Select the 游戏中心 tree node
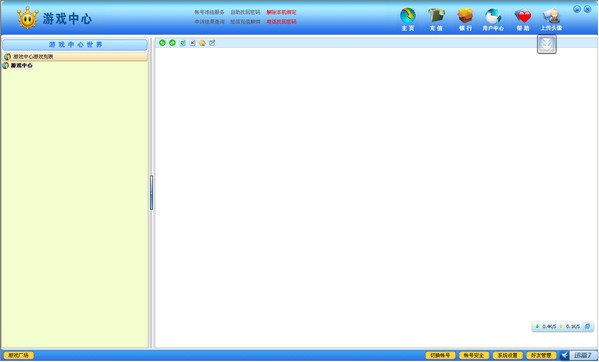 pyautogui.click(x=21, y=66)
